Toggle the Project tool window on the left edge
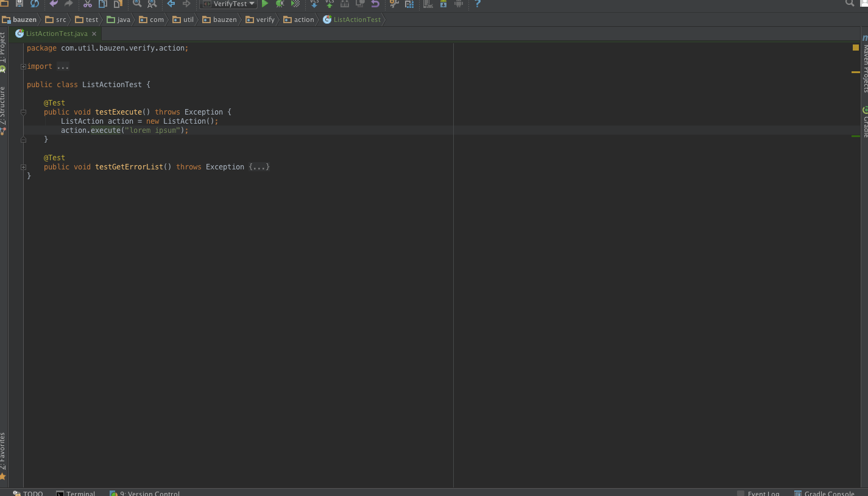 click(x=3, y=48)
